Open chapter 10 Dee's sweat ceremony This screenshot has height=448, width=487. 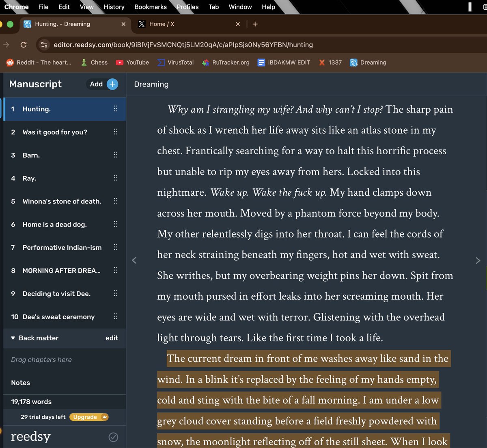(x=65, y=316)
